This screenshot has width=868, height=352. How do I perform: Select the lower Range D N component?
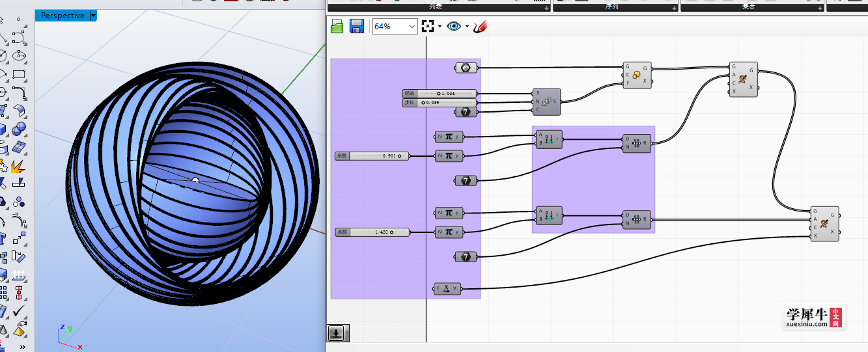click(637, 219)
